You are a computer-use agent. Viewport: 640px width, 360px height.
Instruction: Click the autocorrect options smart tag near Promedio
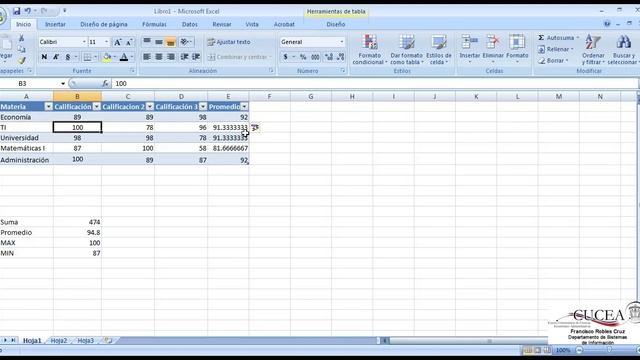coord(256,128)
